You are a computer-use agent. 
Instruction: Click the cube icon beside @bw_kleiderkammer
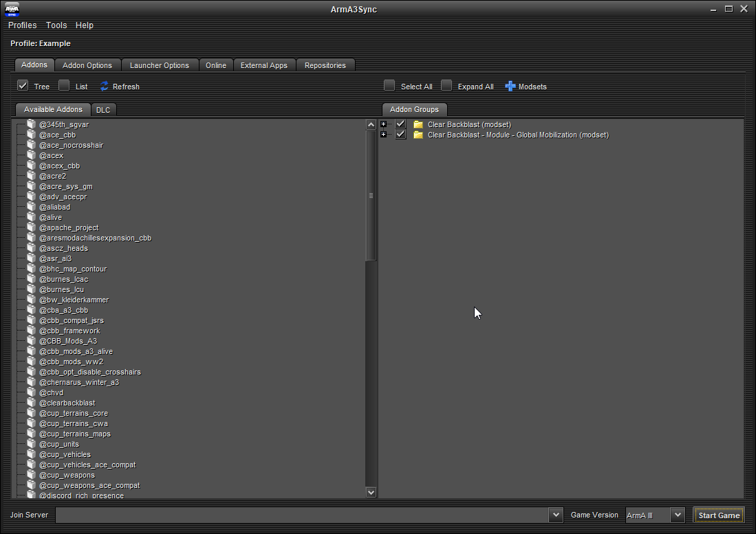click(32, 300)
